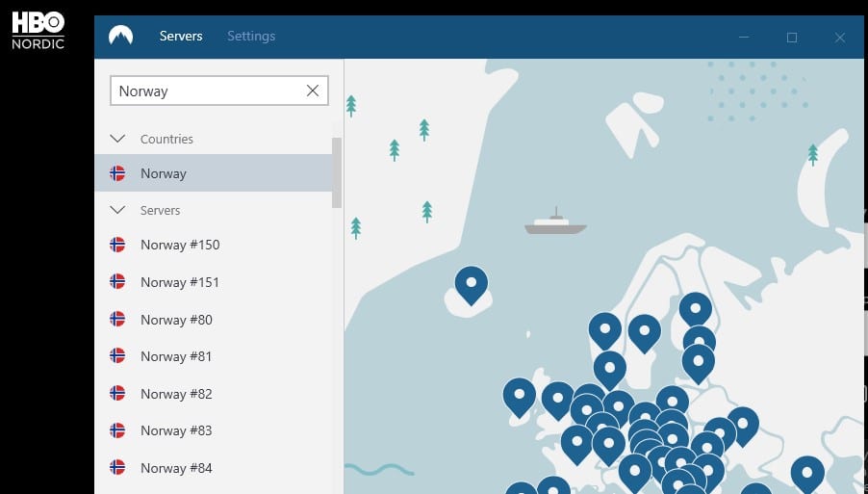Click into the server search field
The image size is (868, 494).
point(219,91)
